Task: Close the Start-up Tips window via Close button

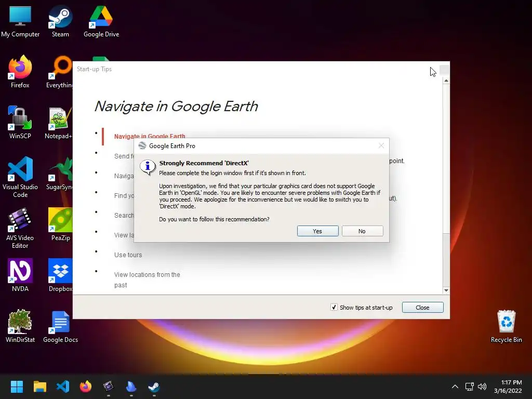Action: [422, 308]
